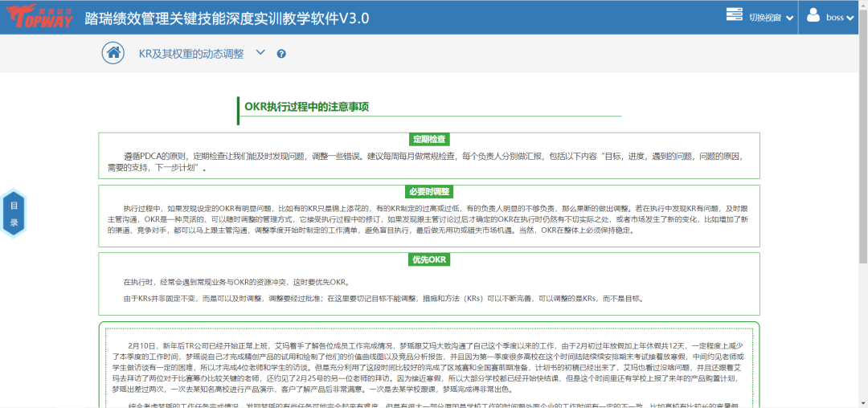The height and width of the screenshot is (408, 868).
Task: Click the KR及其权重的动态调整 page title
Action: pos(190,54)
